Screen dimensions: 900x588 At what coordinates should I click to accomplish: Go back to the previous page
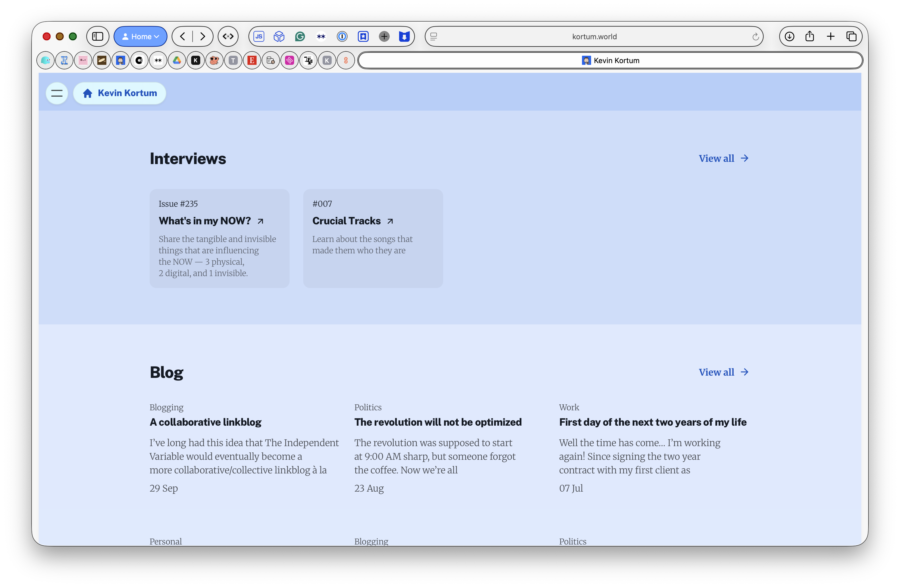(x=183, y=36)
